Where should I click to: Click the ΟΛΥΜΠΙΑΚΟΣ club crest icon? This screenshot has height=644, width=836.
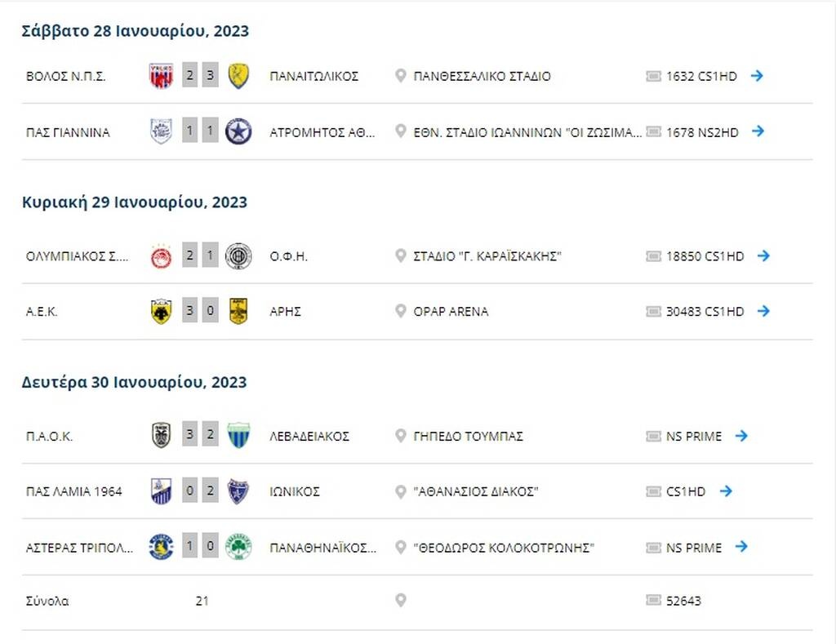click(162, 255)
